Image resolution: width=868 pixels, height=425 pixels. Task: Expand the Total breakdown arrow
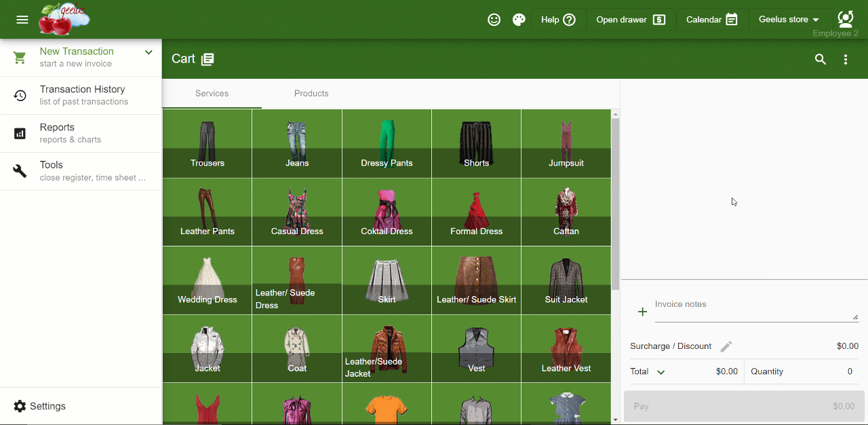(x=660, y=372)
